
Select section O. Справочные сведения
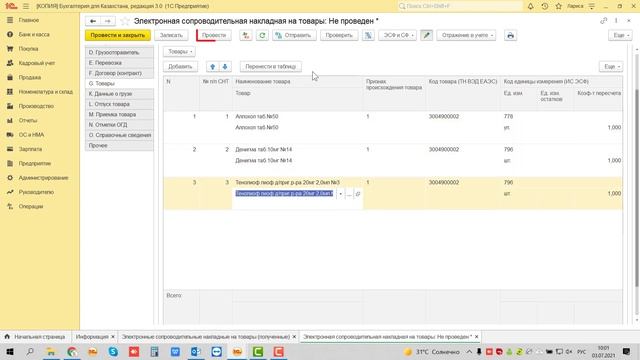(x=119, y=135)
